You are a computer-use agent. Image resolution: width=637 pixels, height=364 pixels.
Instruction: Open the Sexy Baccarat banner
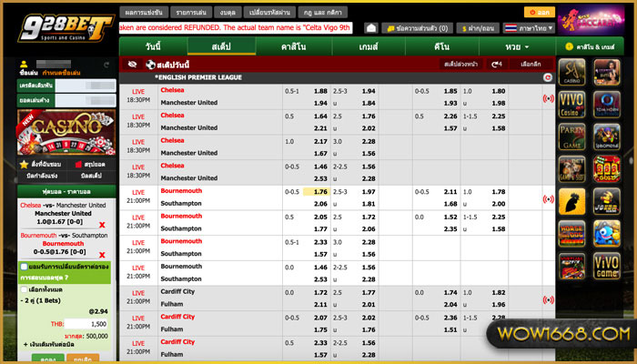[606, 20]
